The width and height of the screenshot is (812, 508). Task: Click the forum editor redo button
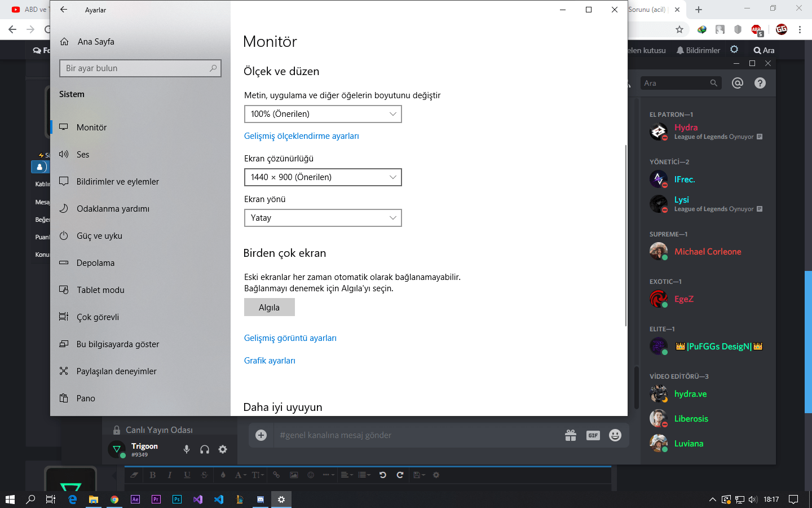[400, 475]
